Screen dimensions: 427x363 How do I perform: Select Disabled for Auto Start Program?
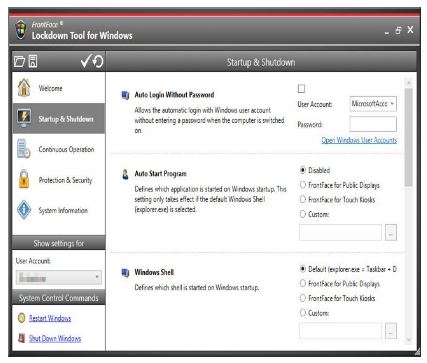pyautogui.click(x=303, y=170)
